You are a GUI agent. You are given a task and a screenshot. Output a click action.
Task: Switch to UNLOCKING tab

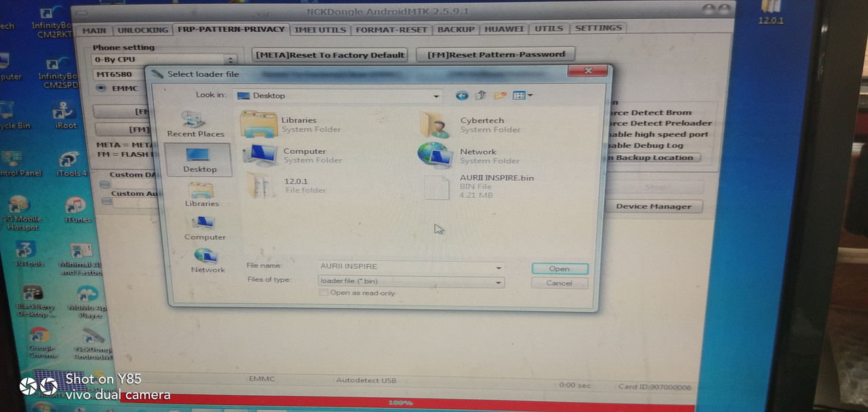(x=142, y=30)
